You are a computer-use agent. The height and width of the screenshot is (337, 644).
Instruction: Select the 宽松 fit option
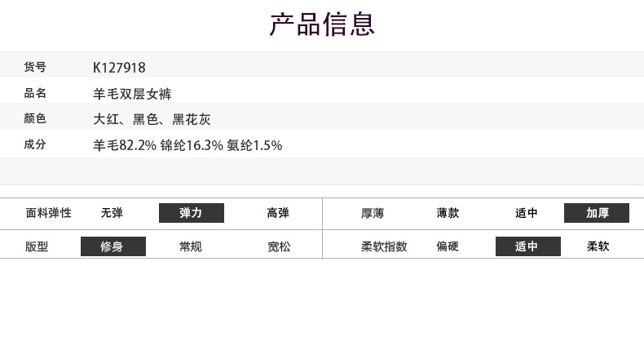point(278,246)
